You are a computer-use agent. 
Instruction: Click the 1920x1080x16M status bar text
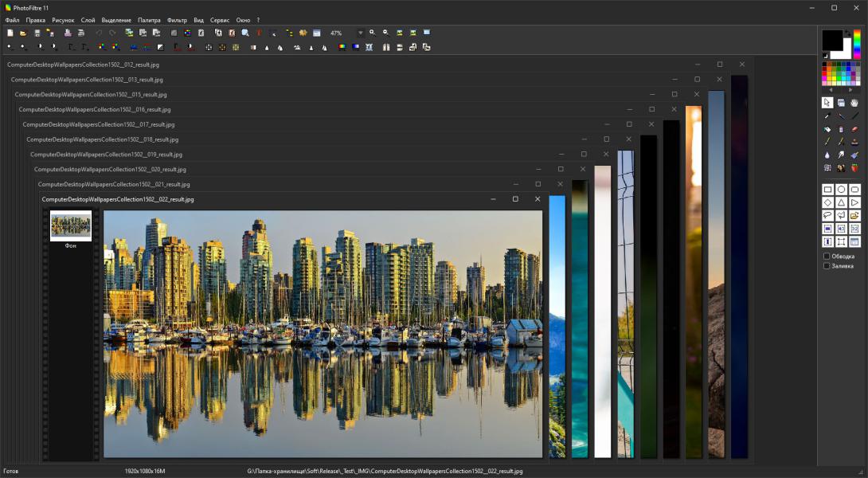coord(144,472)
